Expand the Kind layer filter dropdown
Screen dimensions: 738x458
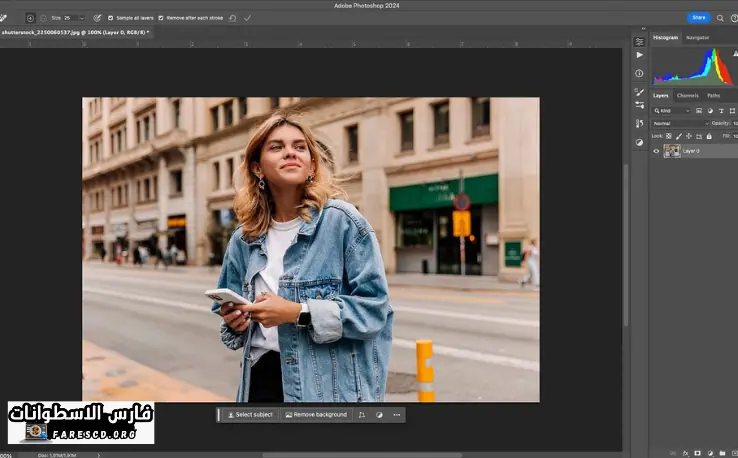point(677,110)
